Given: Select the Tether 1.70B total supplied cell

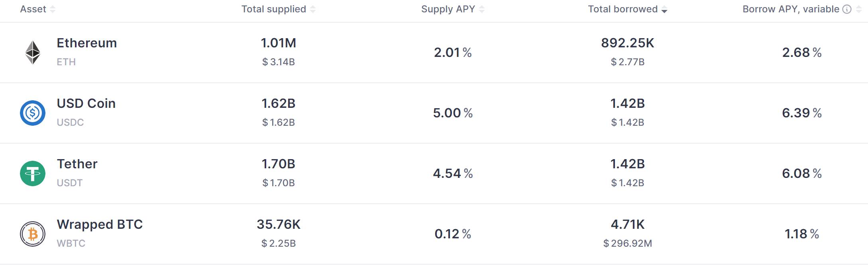Looking at the screenshot, I should pyautogui.click(x=279, y=164).
